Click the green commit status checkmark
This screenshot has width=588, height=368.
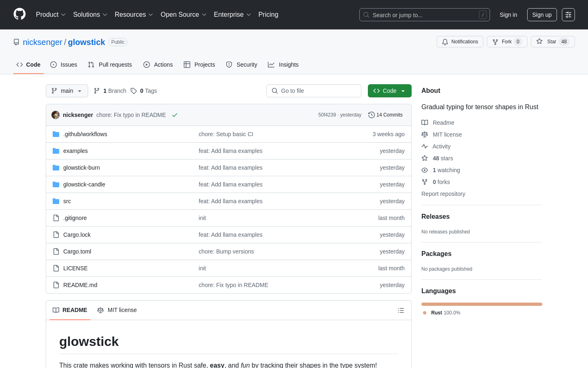(175, 115)
